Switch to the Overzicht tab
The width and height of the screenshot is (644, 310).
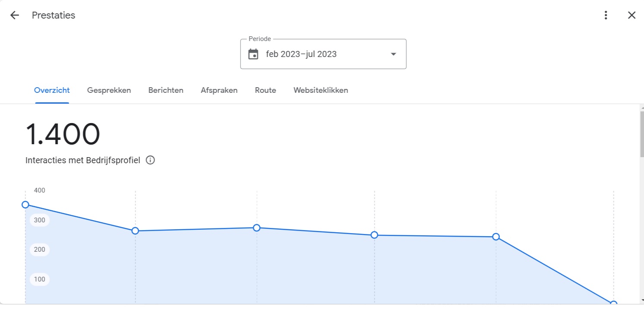click(52, 90)
